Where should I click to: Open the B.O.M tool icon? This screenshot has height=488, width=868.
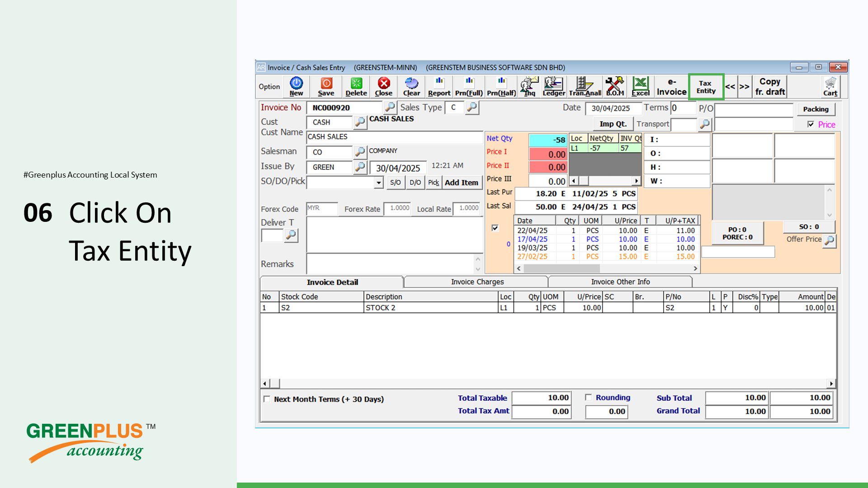tap(615, 86)
